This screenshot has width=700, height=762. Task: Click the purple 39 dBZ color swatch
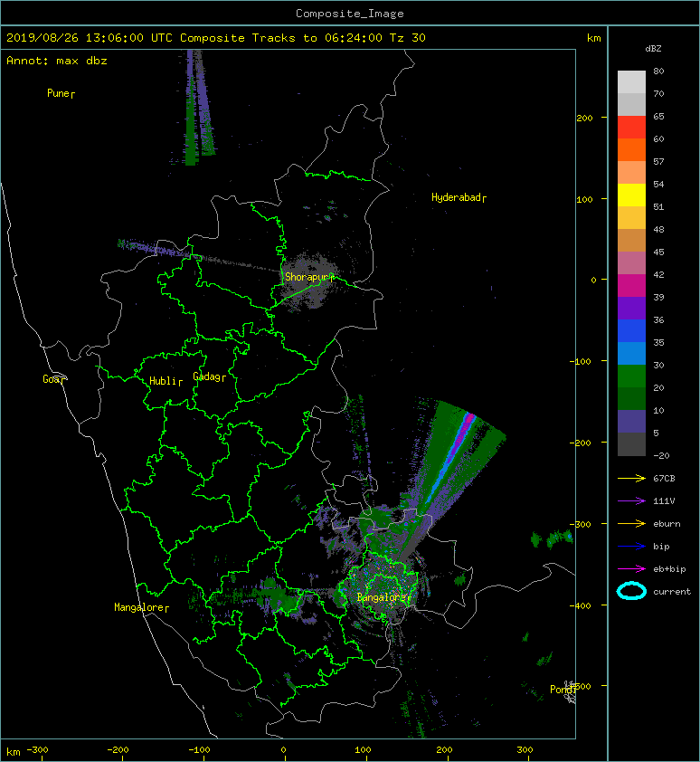(x=631, y=308)
